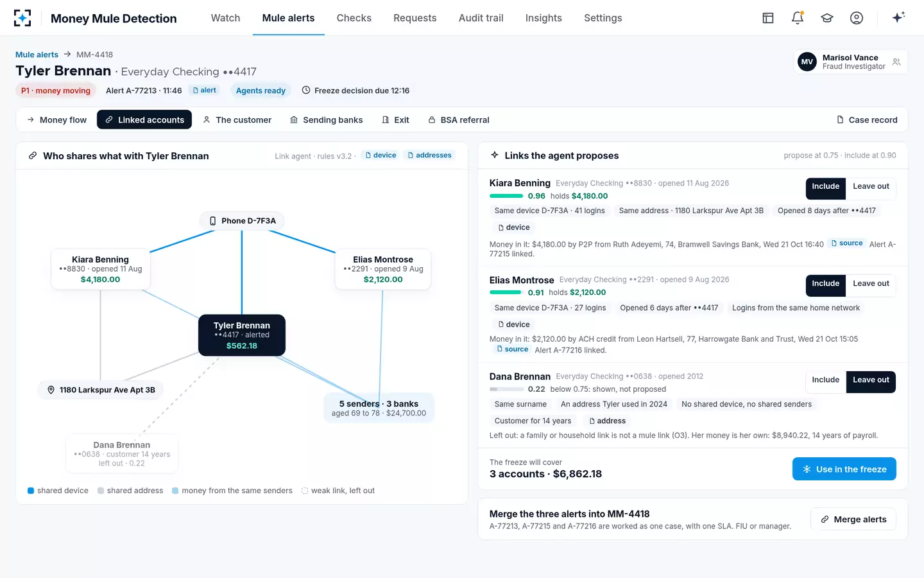Select the Dana Brennan graph node
Screen dimensions: 924x578
pyautogui.click(x=122, y=453)
